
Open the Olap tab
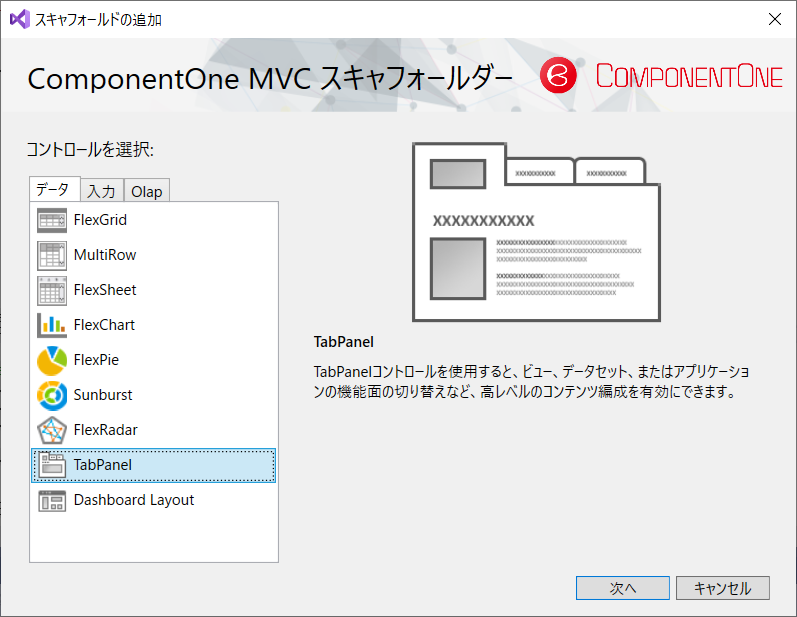(147, 191)
